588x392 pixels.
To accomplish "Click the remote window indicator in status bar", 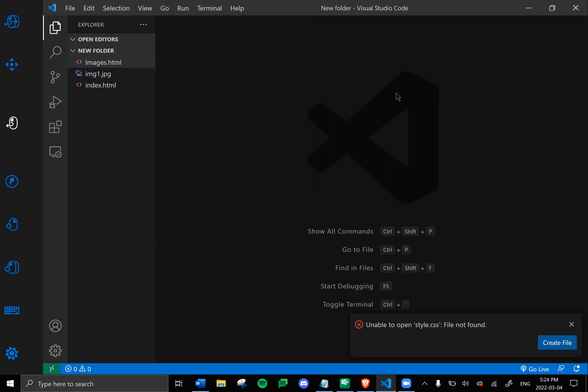I will 52,369.
